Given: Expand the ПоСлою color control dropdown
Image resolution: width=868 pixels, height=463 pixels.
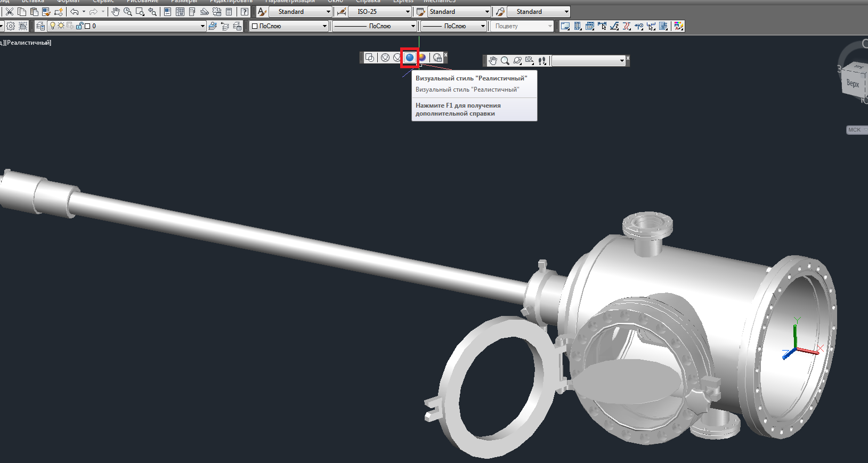Looking at the screenshot, I should tap(325, 26).
